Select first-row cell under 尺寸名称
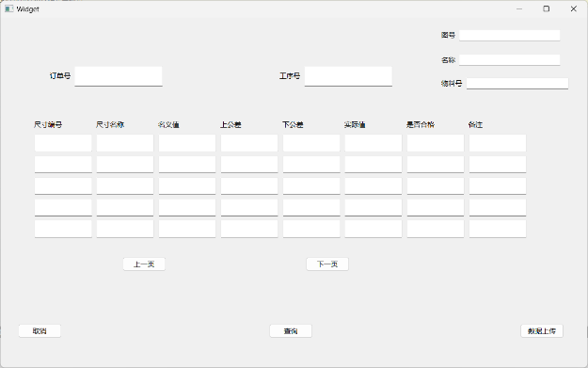 125,143
